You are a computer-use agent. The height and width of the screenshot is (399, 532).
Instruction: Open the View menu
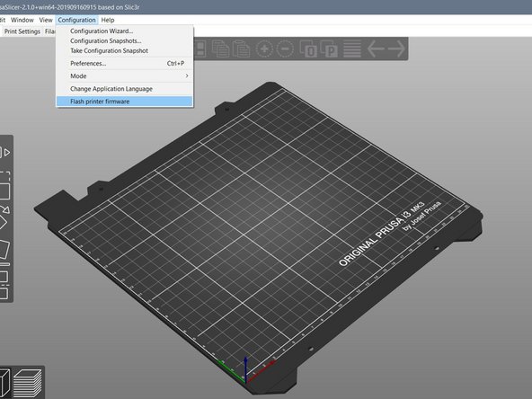tap(46, 20)
